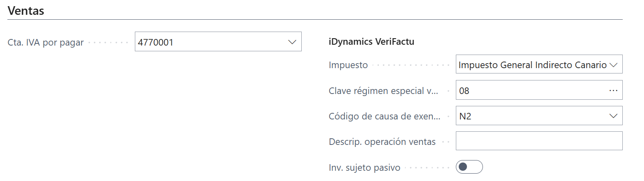Click the 4770001 account value field
The height and width of the screenshot is (181, 644).
[209, 42]
